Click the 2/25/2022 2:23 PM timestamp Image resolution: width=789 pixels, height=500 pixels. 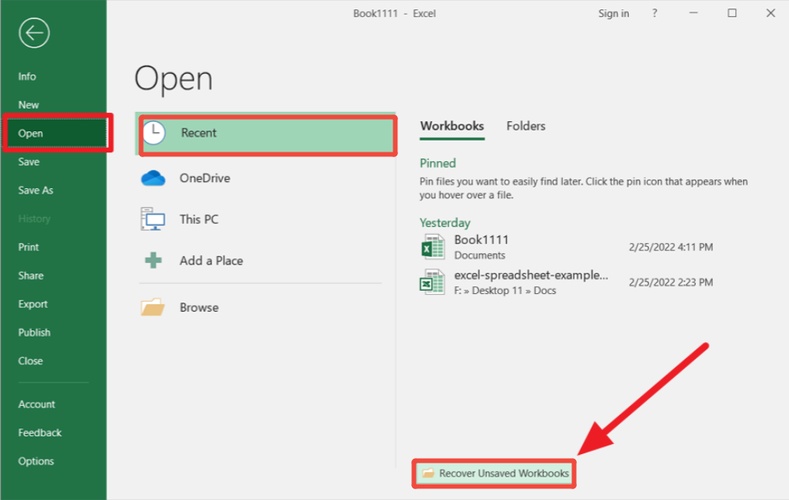pyautogui.click(x=671, y=282)
